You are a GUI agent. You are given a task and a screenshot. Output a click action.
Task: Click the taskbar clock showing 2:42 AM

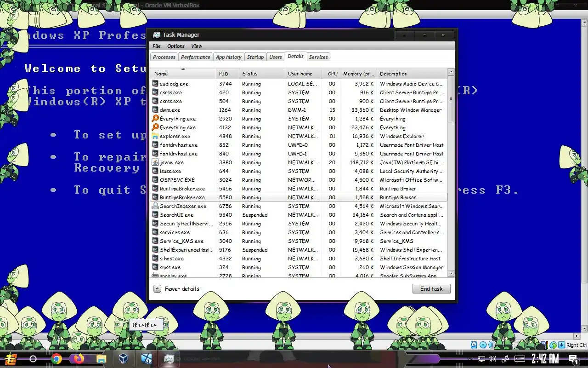[545, 359]
